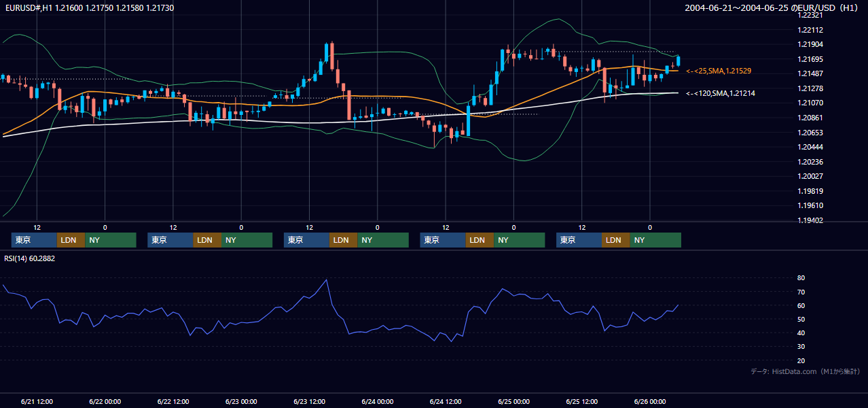Click the rightmost LDN session block

coord(615,240)
